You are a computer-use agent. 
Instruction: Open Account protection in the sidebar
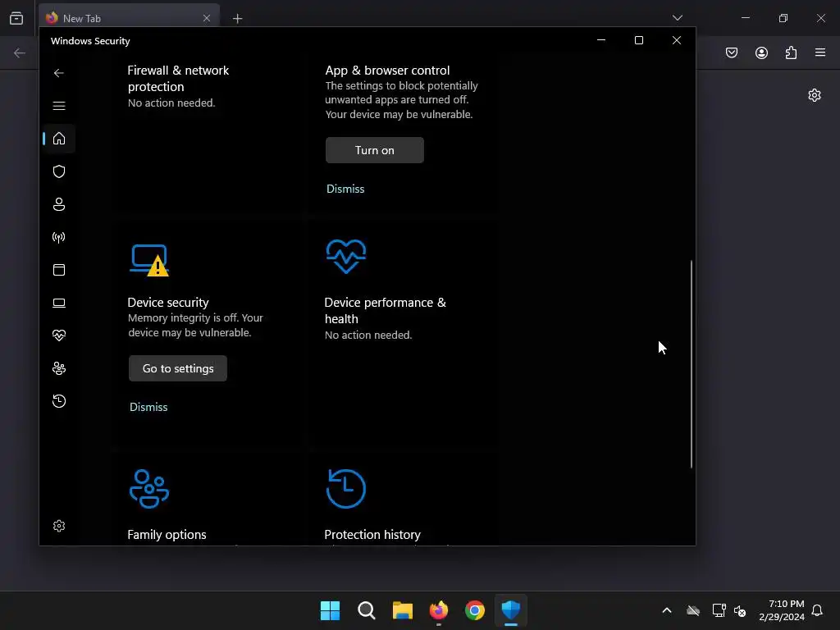click(x=59, y=204)
